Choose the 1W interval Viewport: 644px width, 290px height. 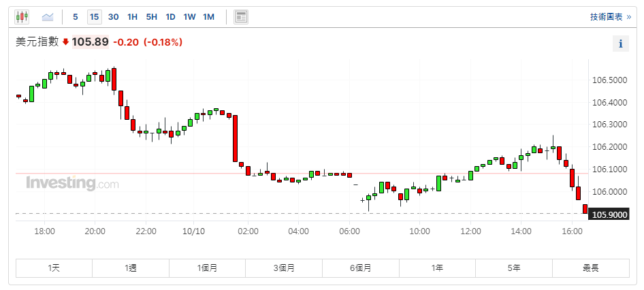click(x=189, y=16)
